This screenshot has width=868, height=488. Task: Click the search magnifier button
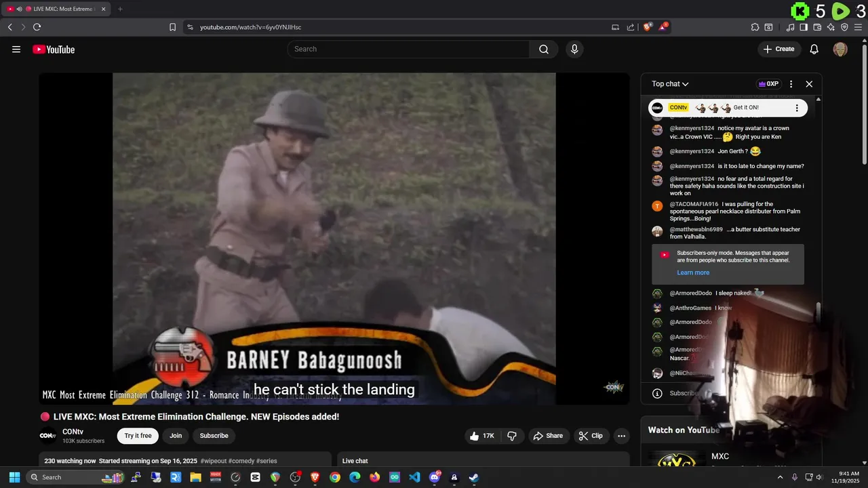544,49
